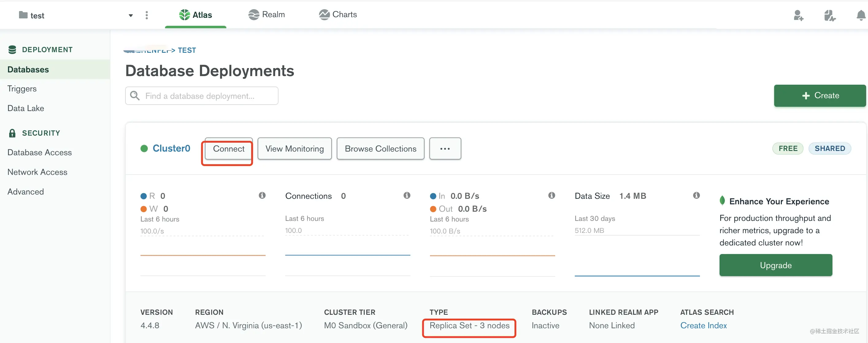
Task: Click the "Replica Set - 3 nodes" text
Action: pyautogui.click(x=469, y=326)
